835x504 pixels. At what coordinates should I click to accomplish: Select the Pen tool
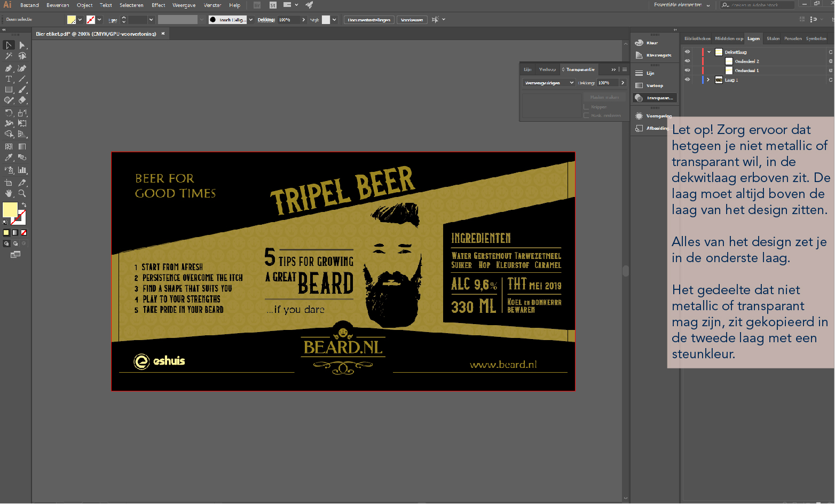[9, 68]
